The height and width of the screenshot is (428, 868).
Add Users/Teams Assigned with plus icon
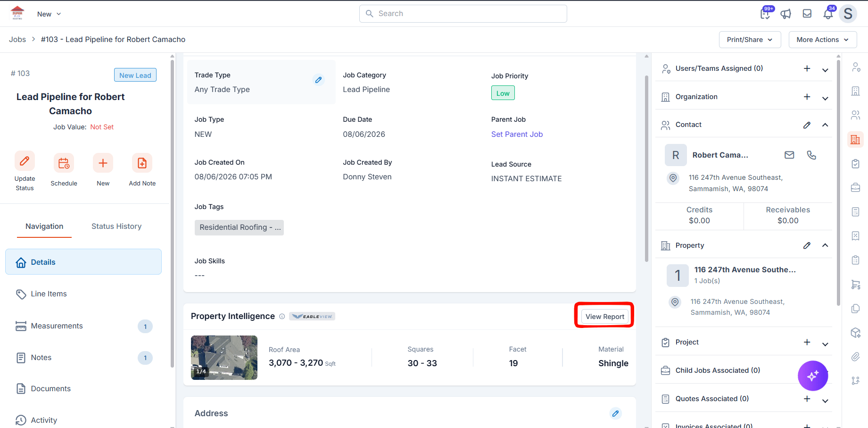pyautogui.click(x=807, y=68)
